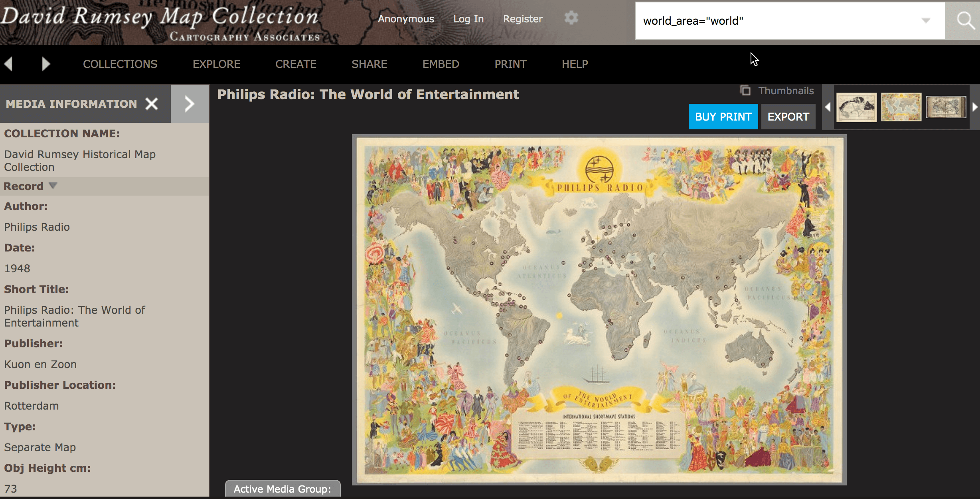
Task: Open the settings gear icon
Action: tap(571, 18)
